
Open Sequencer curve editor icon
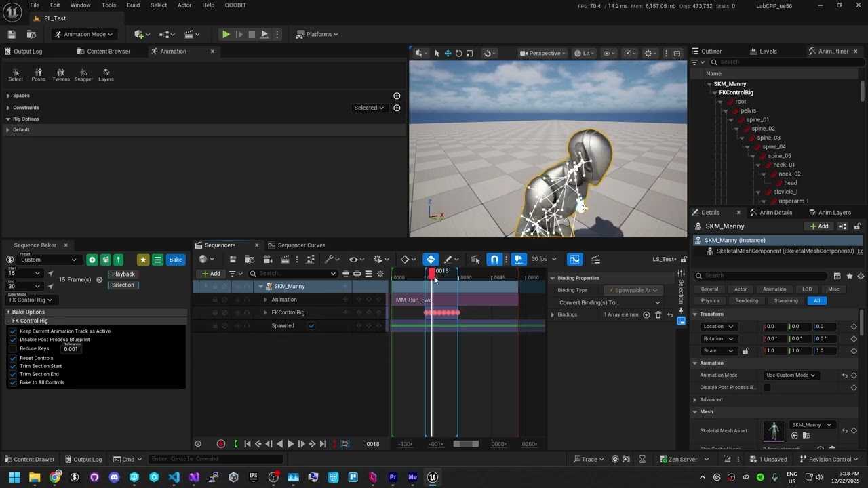574,259
